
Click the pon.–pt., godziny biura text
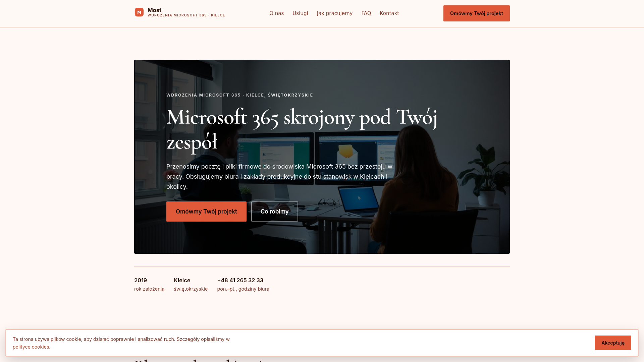(243, 289)
